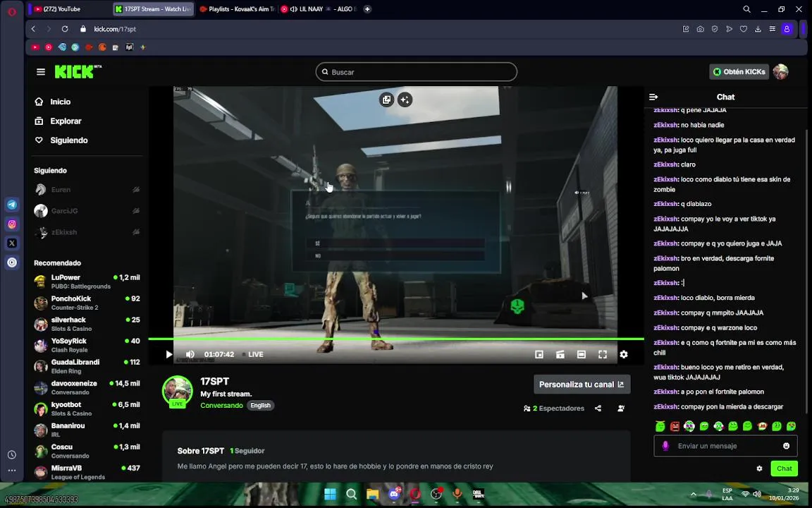Open recommended channel GuadaLibrandi
This screenshot has width=812, height=508.
coord(87,366)
